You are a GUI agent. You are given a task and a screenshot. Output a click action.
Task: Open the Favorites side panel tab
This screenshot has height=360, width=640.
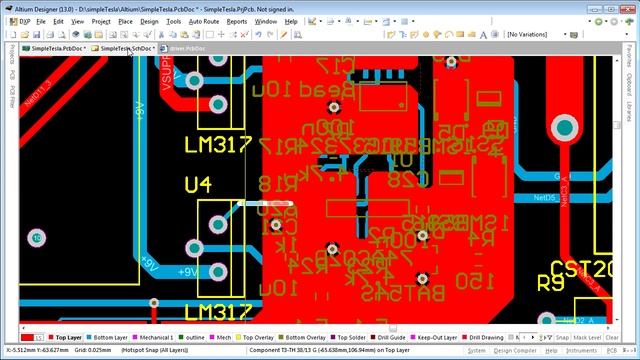pos(629,56)
